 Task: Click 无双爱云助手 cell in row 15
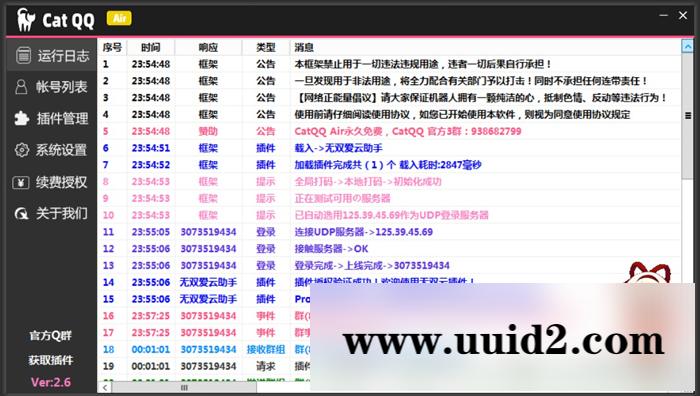(208, 299)
